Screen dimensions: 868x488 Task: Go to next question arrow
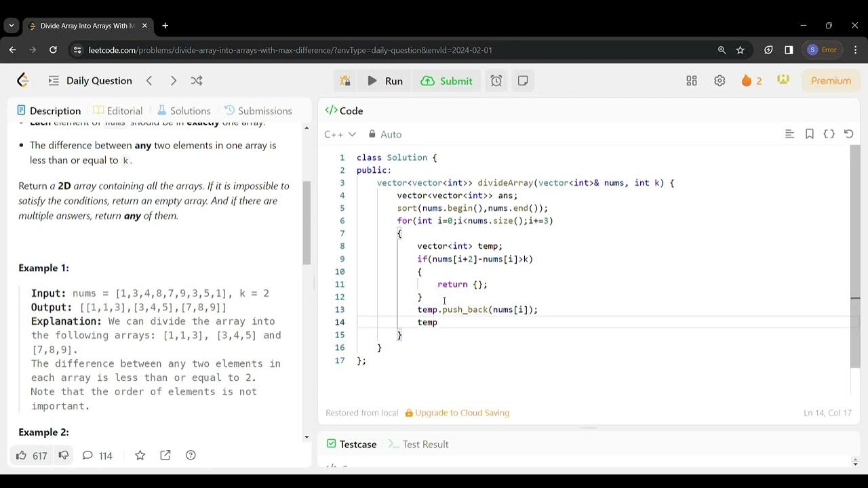coord(174,81)
